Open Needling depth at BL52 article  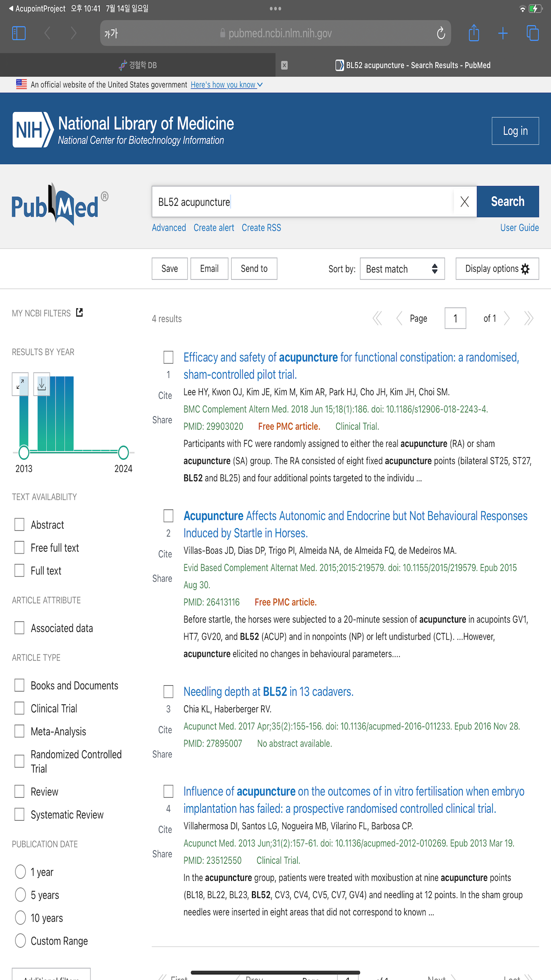(x=268, y=692)
